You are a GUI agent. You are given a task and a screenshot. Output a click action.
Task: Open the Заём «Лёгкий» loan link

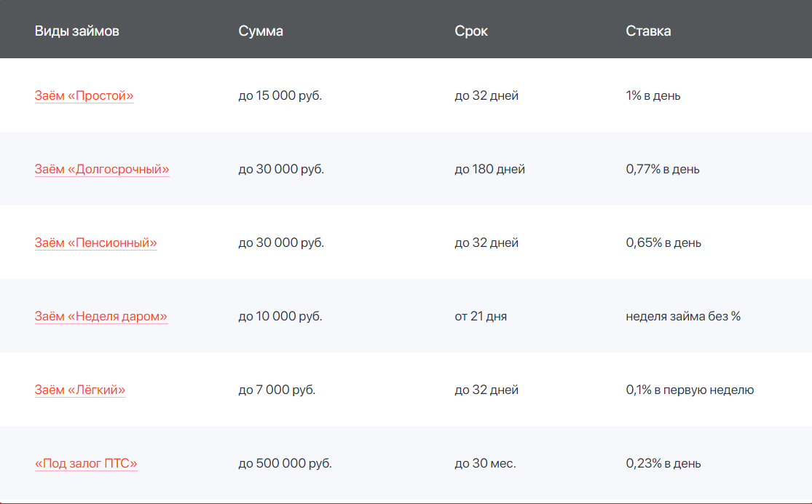[x=79, y=390]
